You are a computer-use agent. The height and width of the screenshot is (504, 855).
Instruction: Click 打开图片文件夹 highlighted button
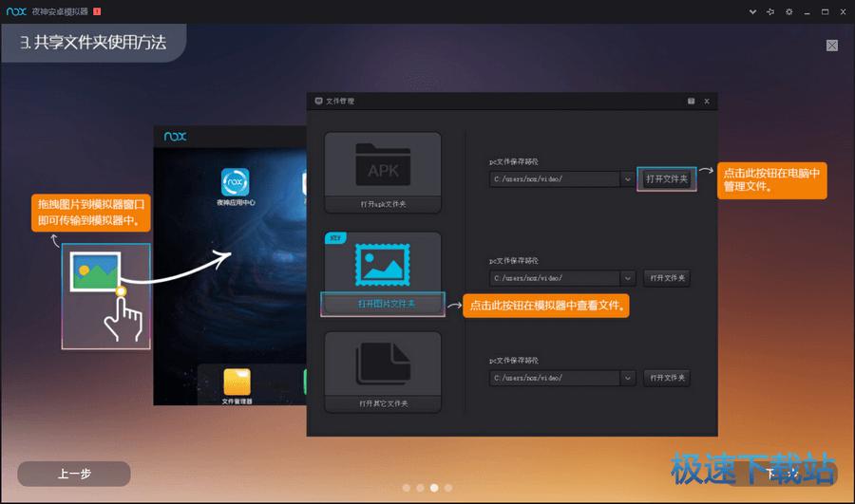tap(383, 303)
